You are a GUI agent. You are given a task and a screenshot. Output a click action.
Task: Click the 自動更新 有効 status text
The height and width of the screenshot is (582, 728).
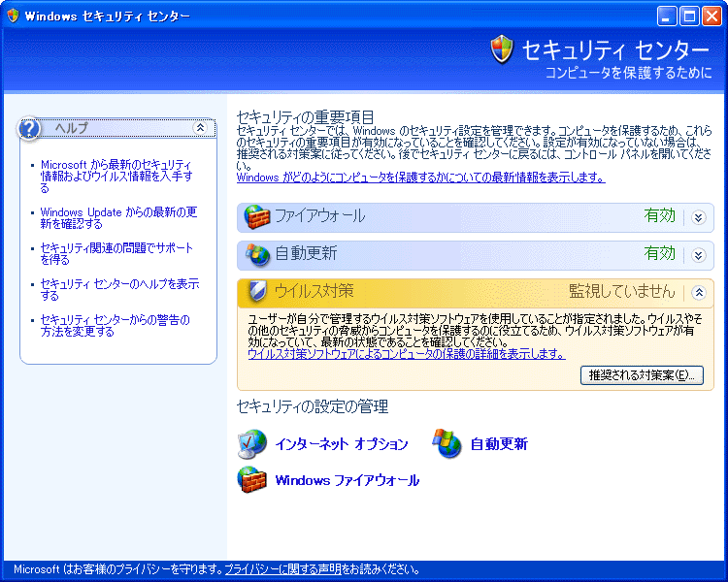tap(659, 253)
